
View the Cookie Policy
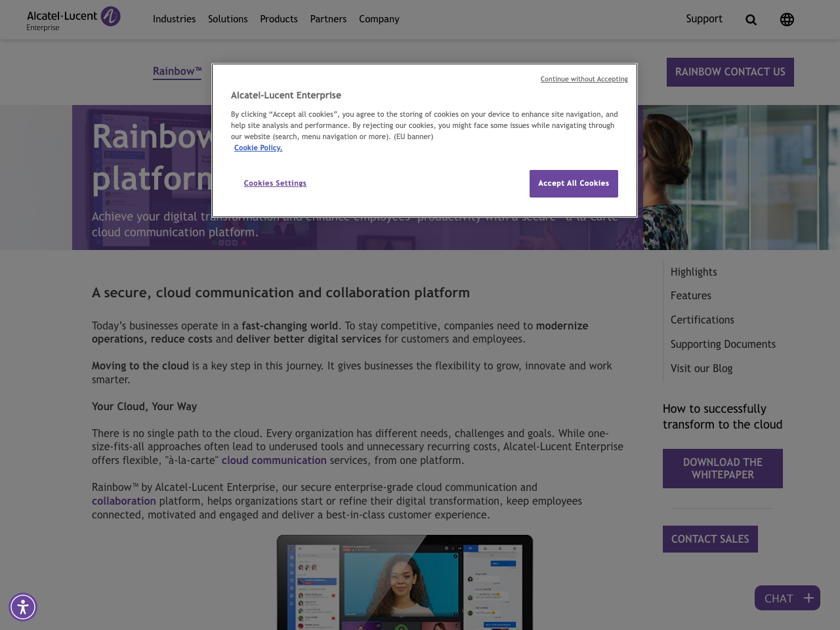258,147
